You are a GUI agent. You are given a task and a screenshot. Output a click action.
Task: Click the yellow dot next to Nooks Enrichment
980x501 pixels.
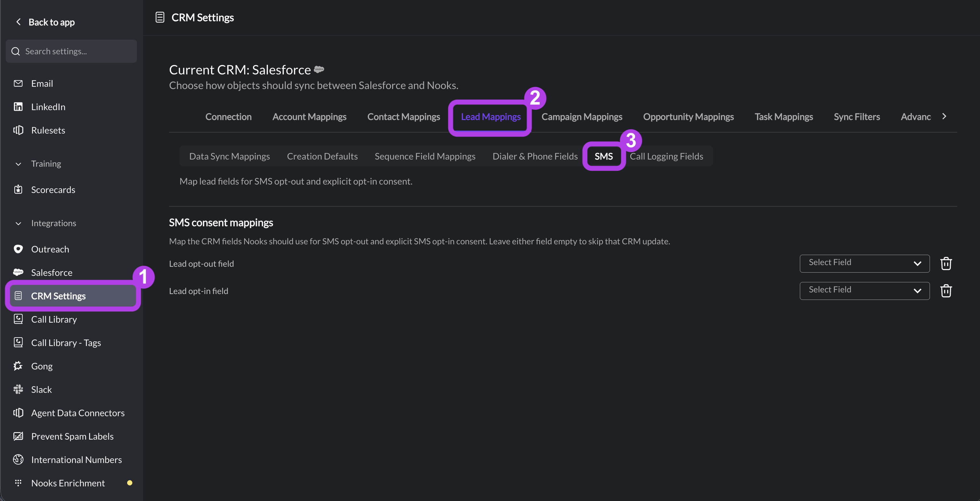(x=129, y=483)
